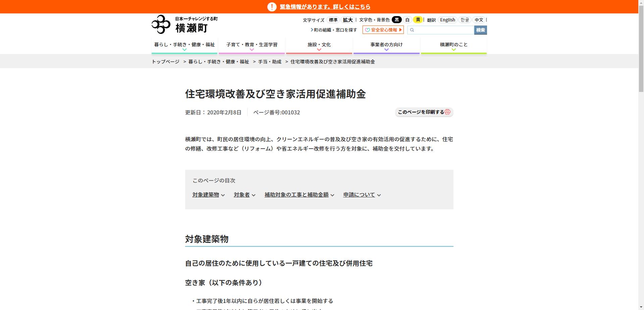The height and width of the screenshot is (310, 644).
Task: Jump to 対象建築物 section in contents
Action: [208, 195]
